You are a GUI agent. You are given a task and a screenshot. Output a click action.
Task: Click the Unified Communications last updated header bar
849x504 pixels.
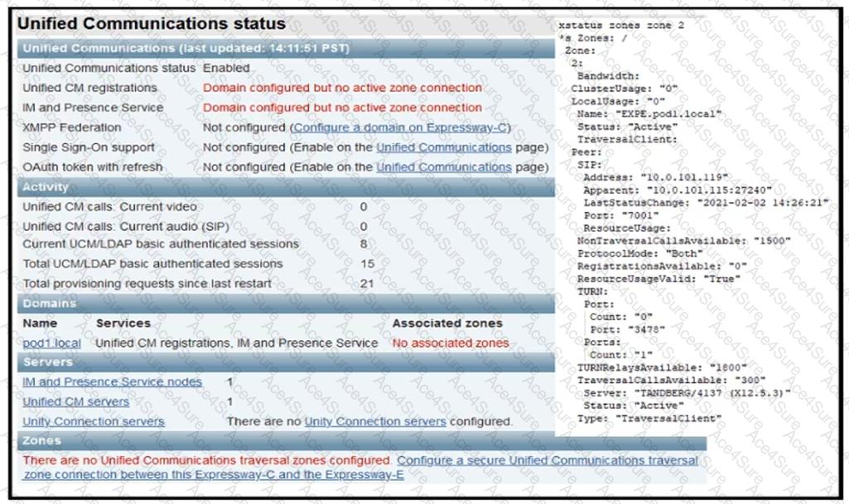[286, 48]
